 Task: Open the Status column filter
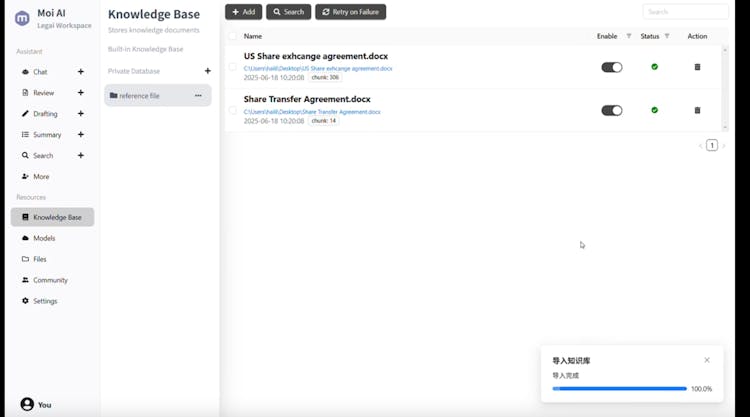pos(667,36)
